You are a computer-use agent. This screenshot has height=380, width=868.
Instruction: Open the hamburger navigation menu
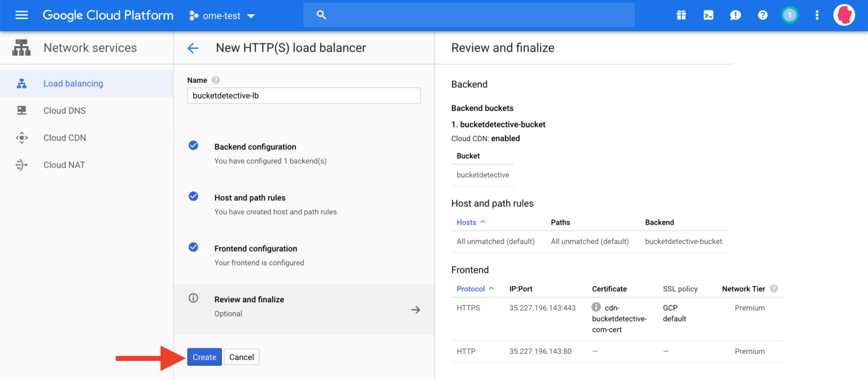[21, 15]
